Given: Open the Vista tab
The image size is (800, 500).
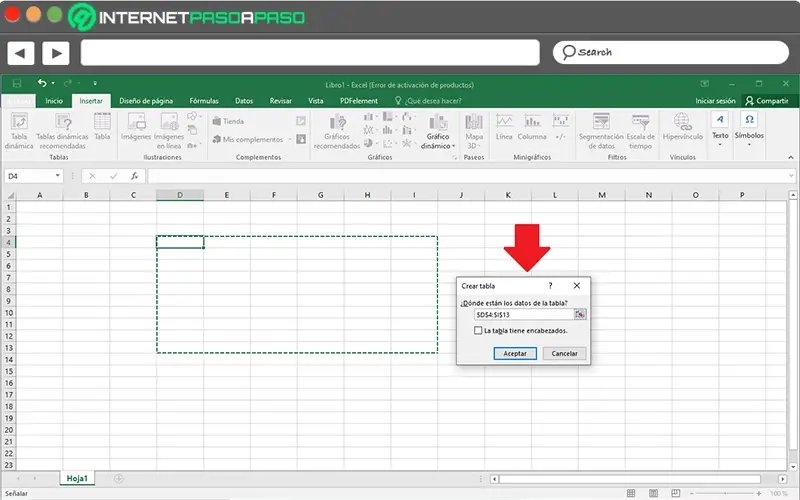Looking at the screenshot, I should (x=316, y=101).
